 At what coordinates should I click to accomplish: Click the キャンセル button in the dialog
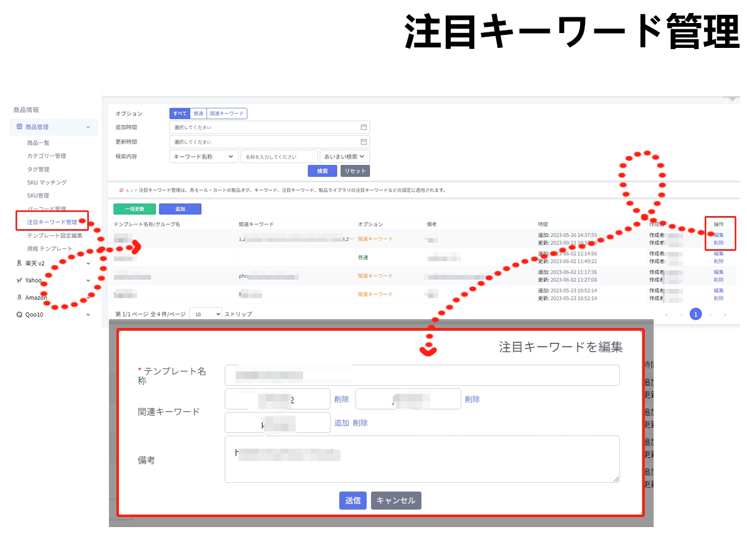point(396,500)
